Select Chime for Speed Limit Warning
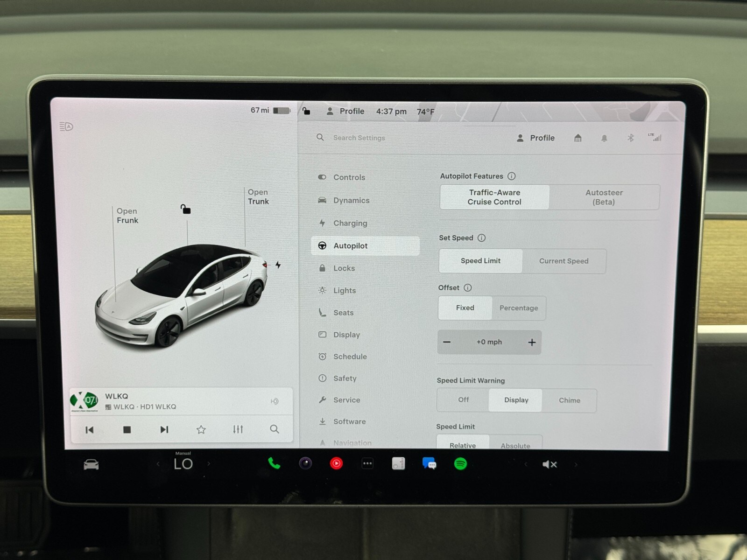Screen dimensions: 747x560 569,400
